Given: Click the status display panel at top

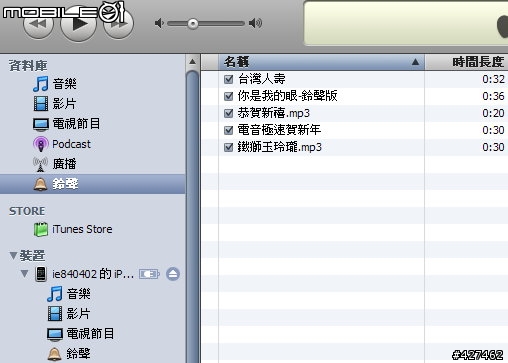Looking at the screenshot, I should [406, 23].
